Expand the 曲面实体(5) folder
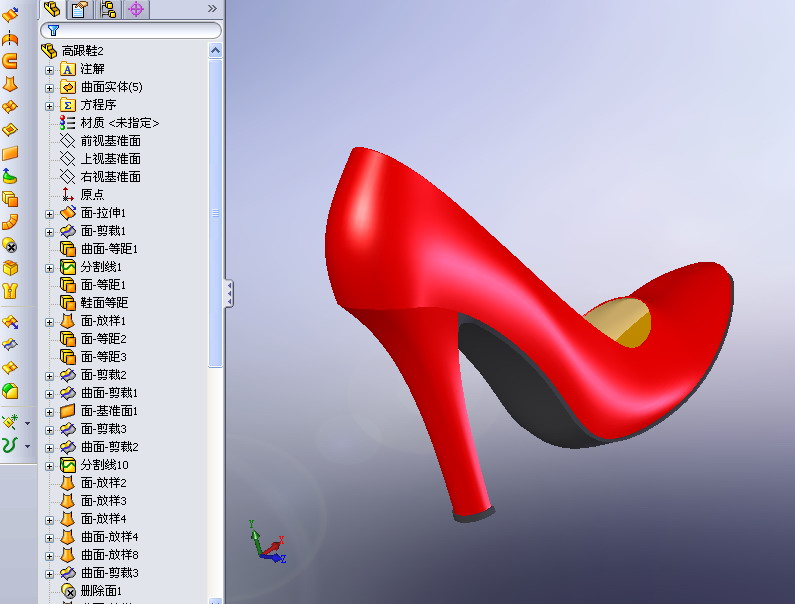Screen dimensions: 795x604 pos(49,88)
